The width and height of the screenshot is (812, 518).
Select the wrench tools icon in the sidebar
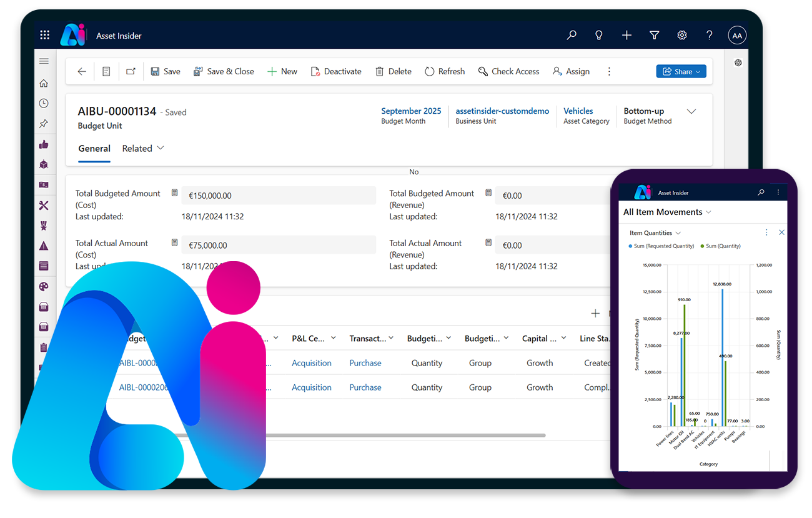click(x=44, y=206)
